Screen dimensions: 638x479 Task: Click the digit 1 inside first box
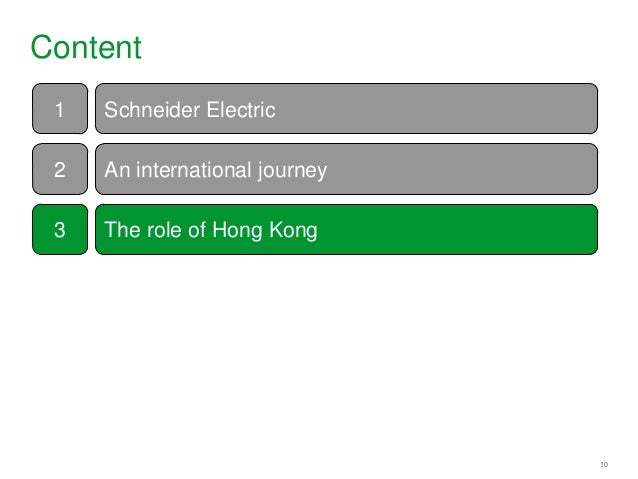[x=59, y=110]
